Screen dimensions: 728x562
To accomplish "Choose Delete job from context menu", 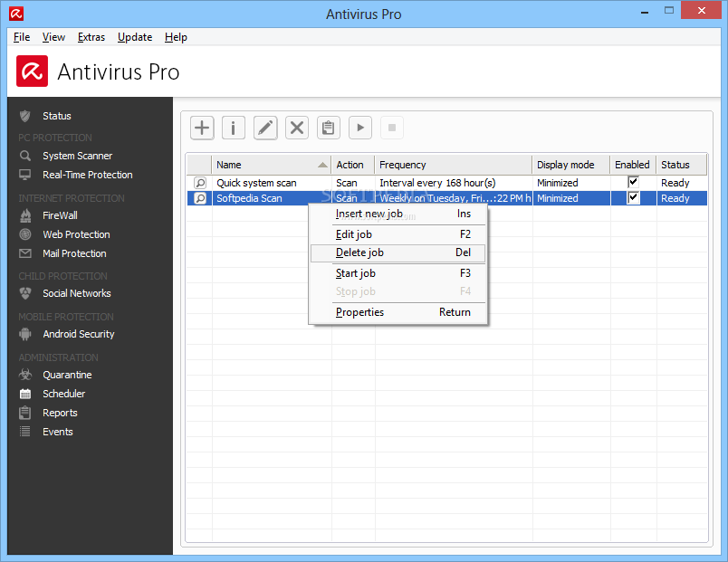I will [x=398, y=252].
